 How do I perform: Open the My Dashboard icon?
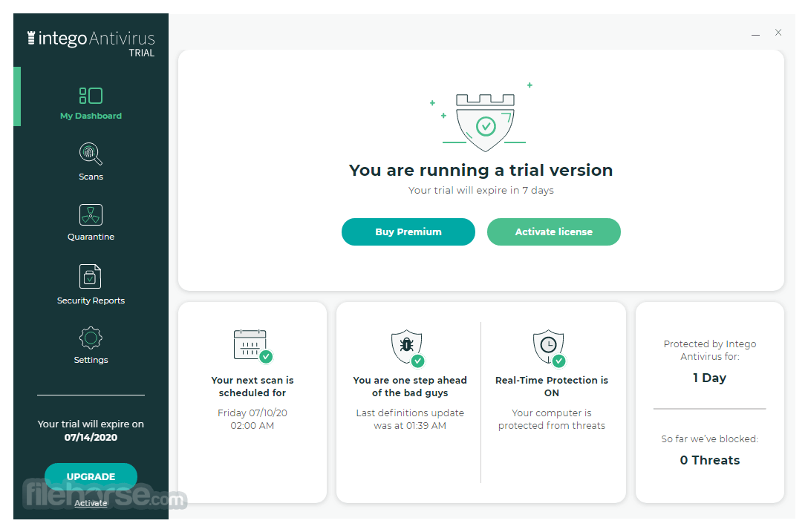pyautogui.click(x=91, y=96)
